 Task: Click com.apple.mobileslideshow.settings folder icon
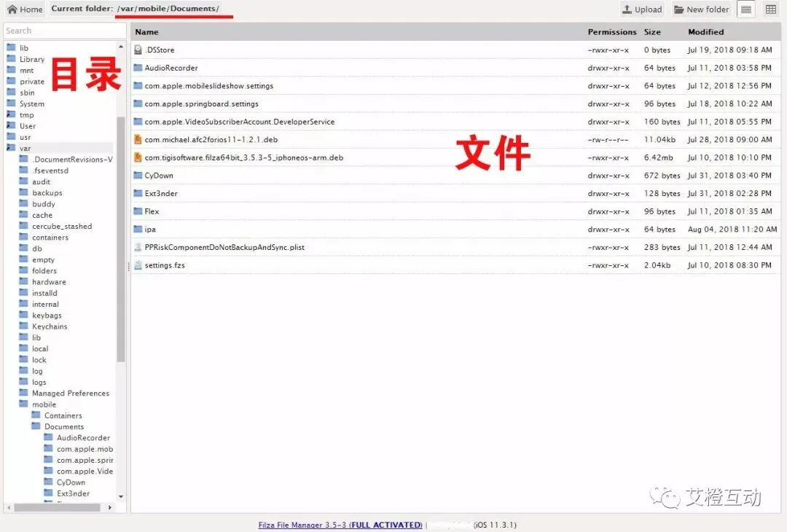138,85
